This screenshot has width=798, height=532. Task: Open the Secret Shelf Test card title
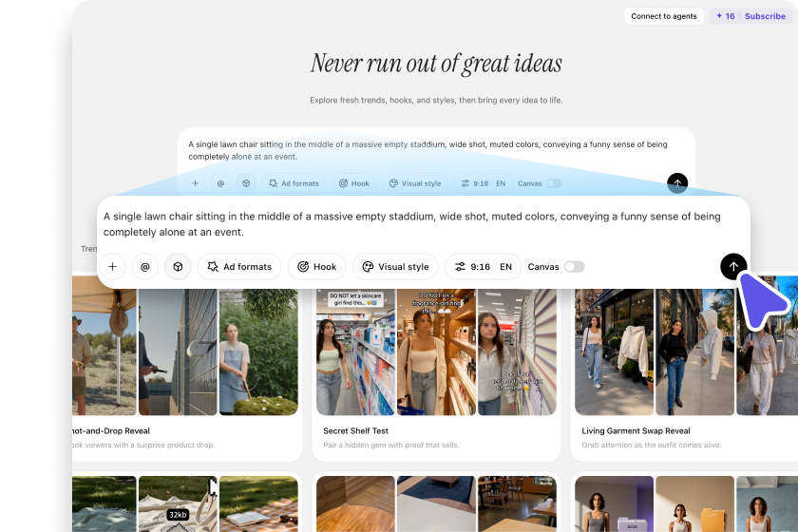pyautogui.click(x=355, y=430)
